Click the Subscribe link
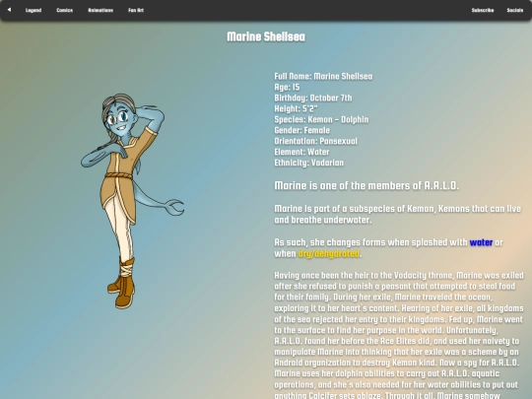 [x=483, y=10]
